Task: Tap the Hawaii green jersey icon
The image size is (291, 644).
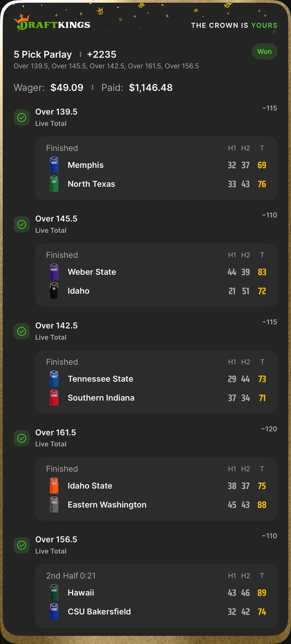Action: pyautogui.click(x=54, y=593)
